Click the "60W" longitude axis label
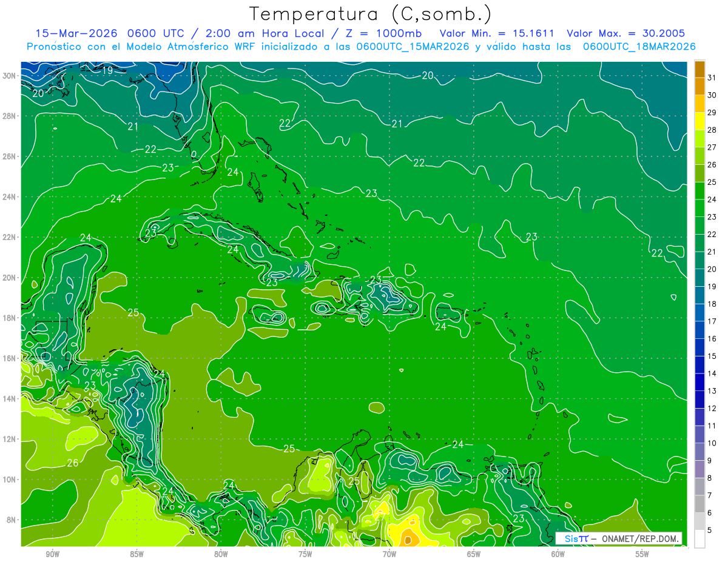Image resolution: width=728 pixels, height=562 pixels. click(558, 554)
